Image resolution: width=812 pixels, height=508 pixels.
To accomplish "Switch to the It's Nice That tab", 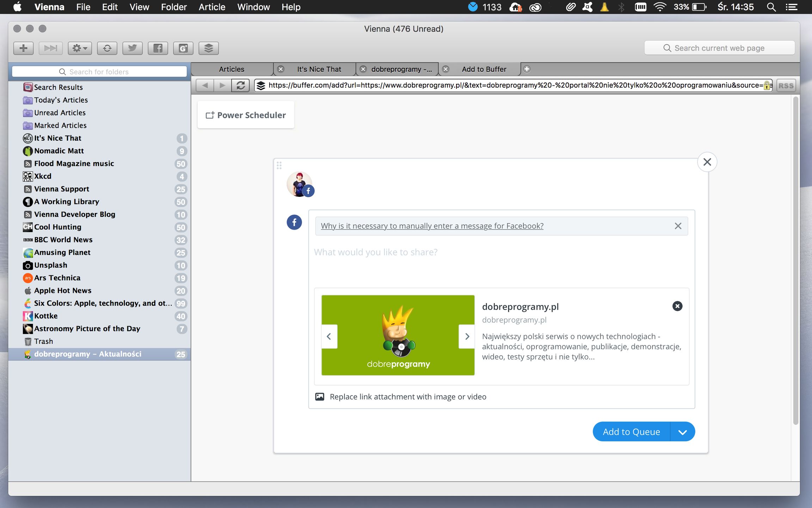I will [319, 69].
